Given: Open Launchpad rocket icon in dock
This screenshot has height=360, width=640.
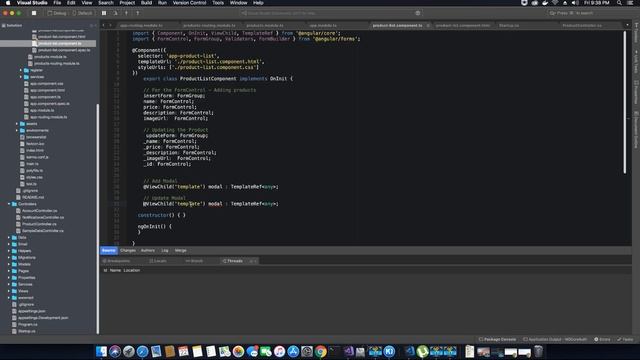Looking at the screenshot, I should pos(129,351).
